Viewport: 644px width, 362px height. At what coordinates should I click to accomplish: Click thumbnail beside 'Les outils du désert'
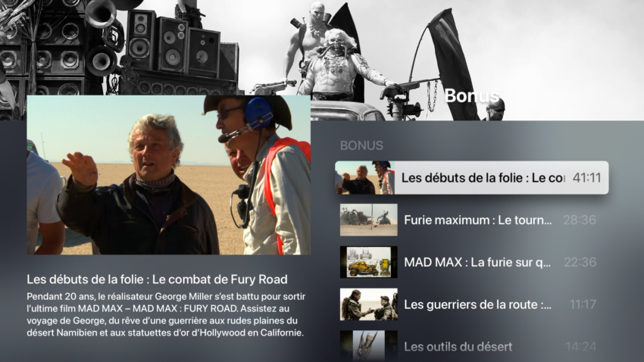point(368,346)
